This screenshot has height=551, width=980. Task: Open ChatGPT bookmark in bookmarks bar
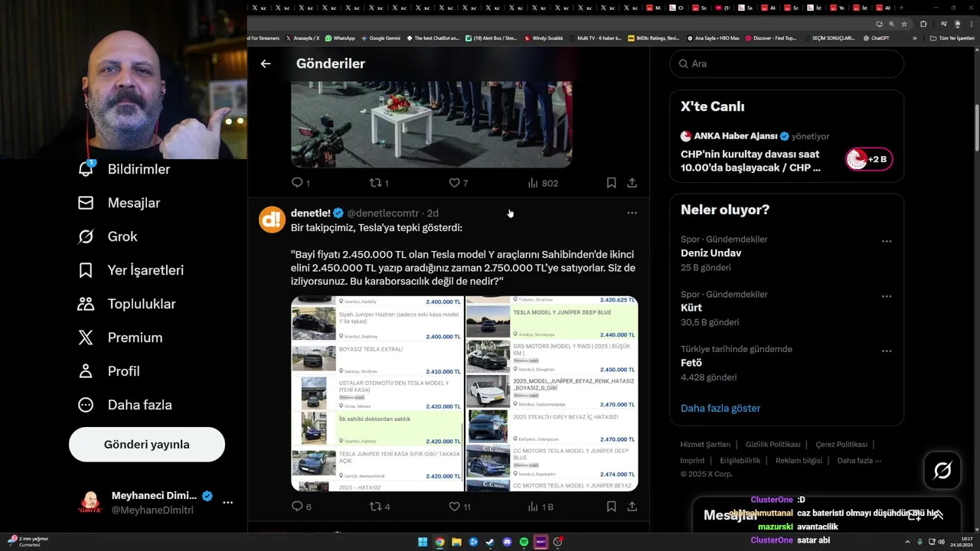pyautogui.click(x=876, y=37)
